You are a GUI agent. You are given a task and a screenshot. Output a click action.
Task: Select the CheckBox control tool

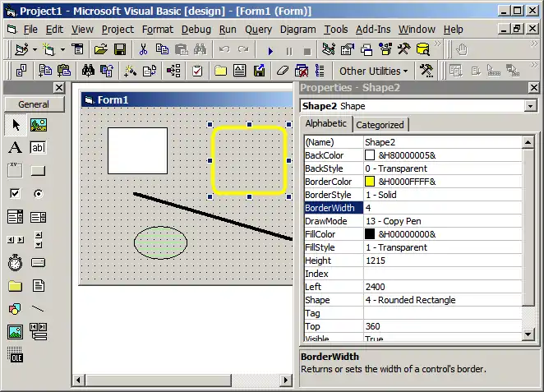(15, 194)
